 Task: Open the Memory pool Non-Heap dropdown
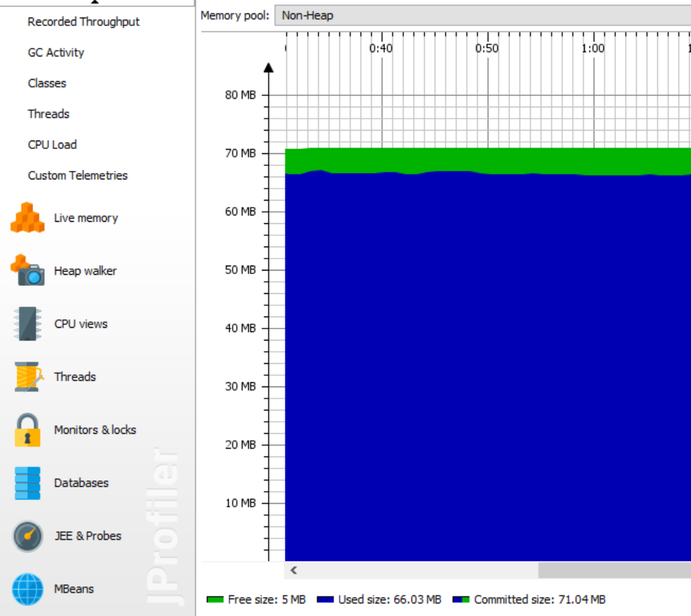[x=483, y=16]
